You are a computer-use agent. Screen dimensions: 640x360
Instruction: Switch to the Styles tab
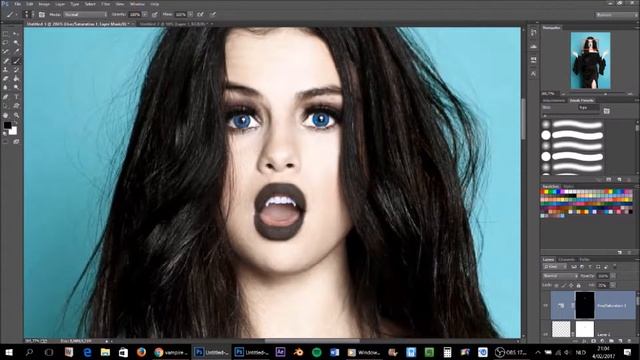[x=569, y=187]
